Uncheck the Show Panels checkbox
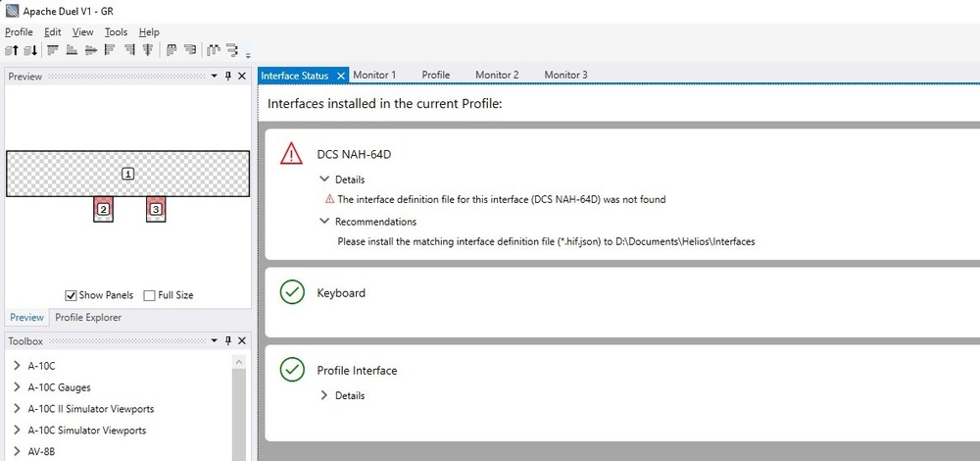The image size is (980, 461). 72,295
